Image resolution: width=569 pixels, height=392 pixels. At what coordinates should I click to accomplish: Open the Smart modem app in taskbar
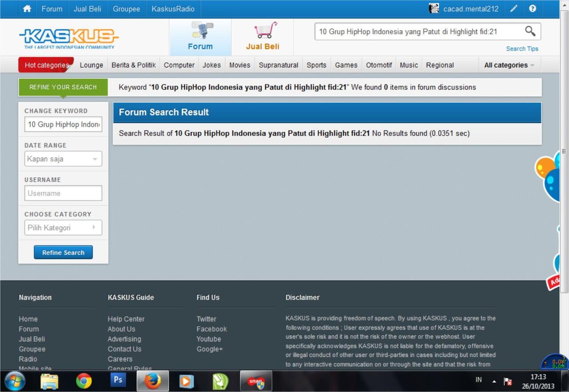click(256, 381)
